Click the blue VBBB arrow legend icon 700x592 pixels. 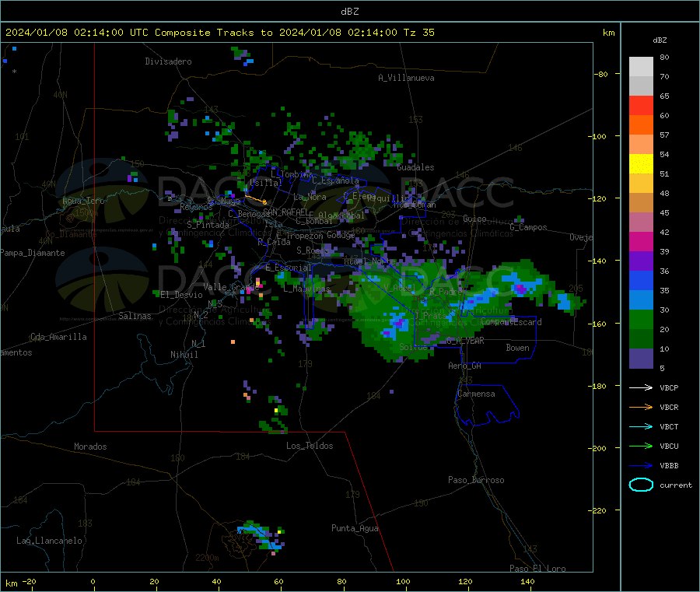click(x=641, y=466)
